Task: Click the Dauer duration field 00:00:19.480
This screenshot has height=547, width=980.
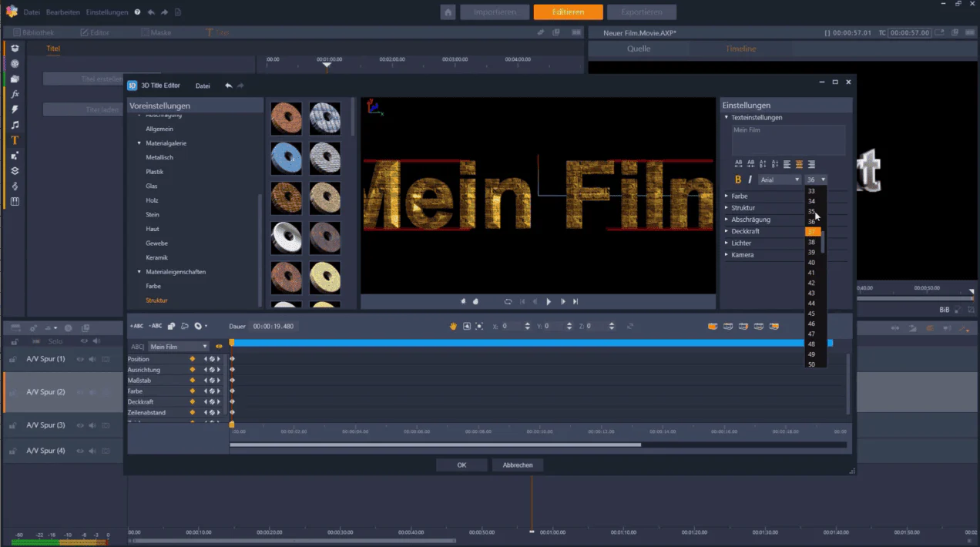Action: point(274,327)
